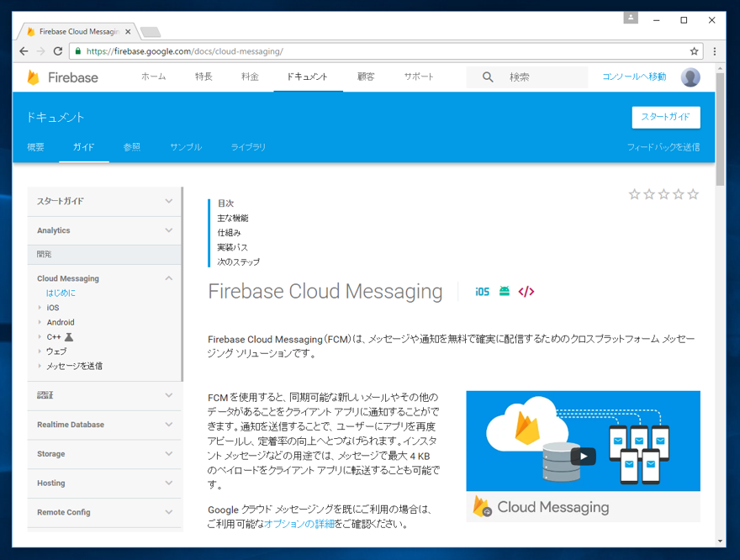Viewport: 740px width, 560px height.
Task: Click the search magnifier icon
Action: coord(488,77)
